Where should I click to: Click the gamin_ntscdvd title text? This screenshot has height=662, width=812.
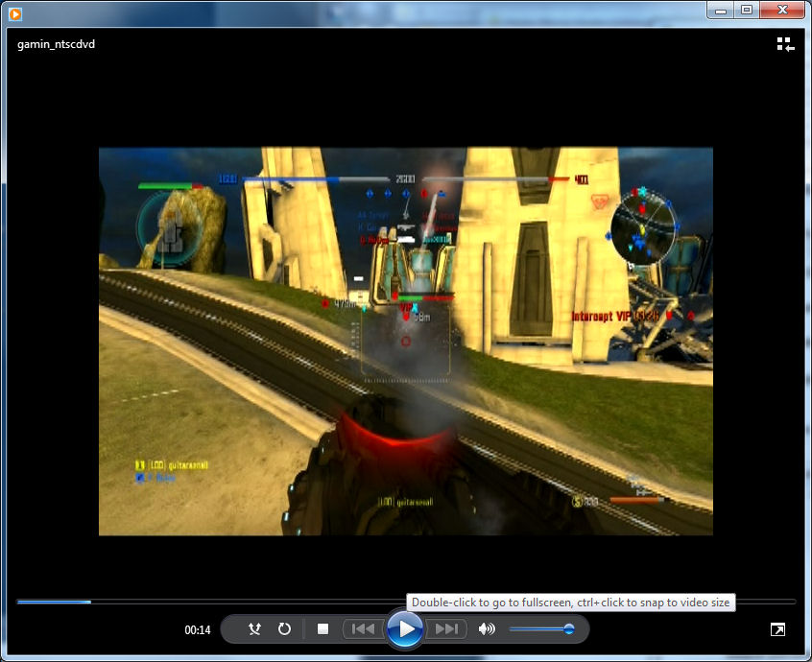56,44
